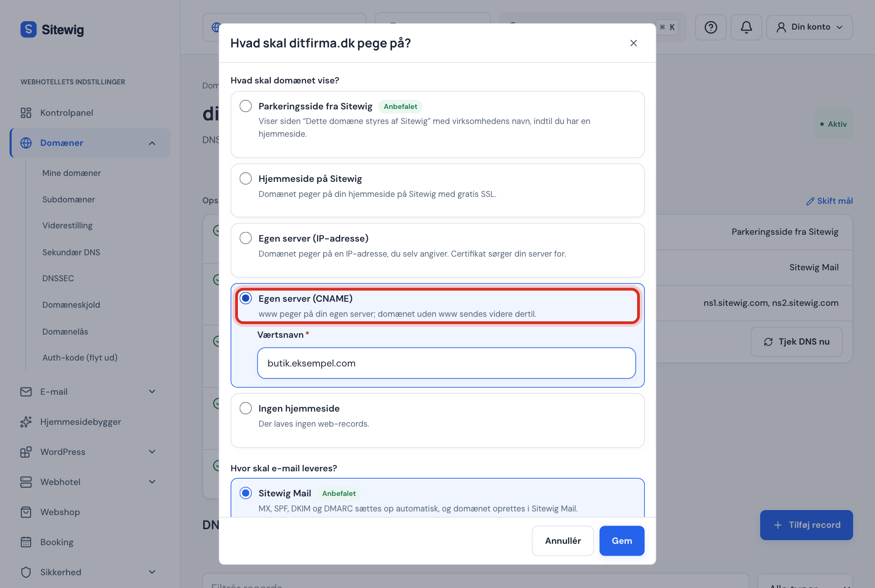Image resolution: width=875 pixels, height=588 pixels.
Task: Open Kontrolpanel dashboard icon
Action: [x=26, y=113]
